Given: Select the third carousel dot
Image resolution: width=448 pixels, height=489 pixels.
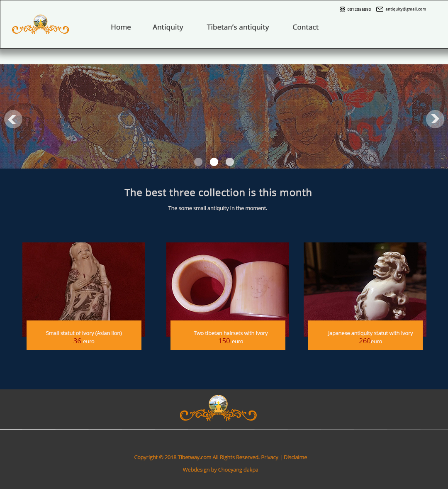Looking at the screenshot, I should point(230,162).
